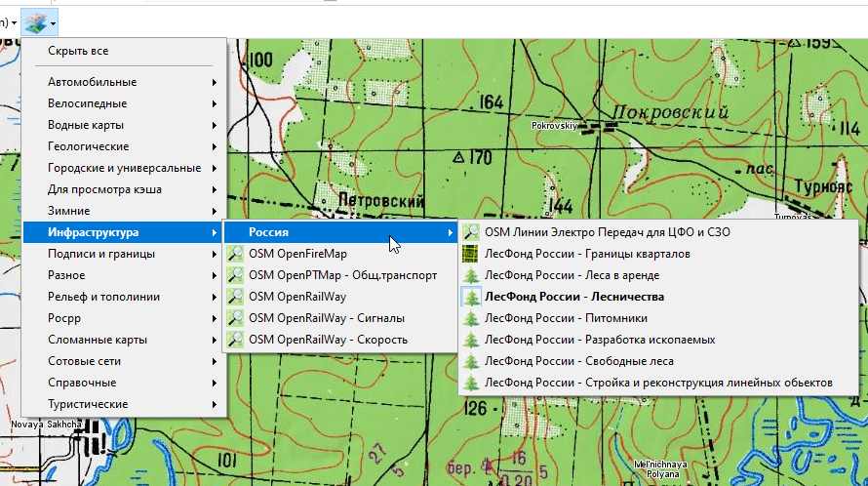868x486 pixels.
Task: Choose OSM OpenPTMap - Общ.транспорт layer
Action: [x=342, y=275]
